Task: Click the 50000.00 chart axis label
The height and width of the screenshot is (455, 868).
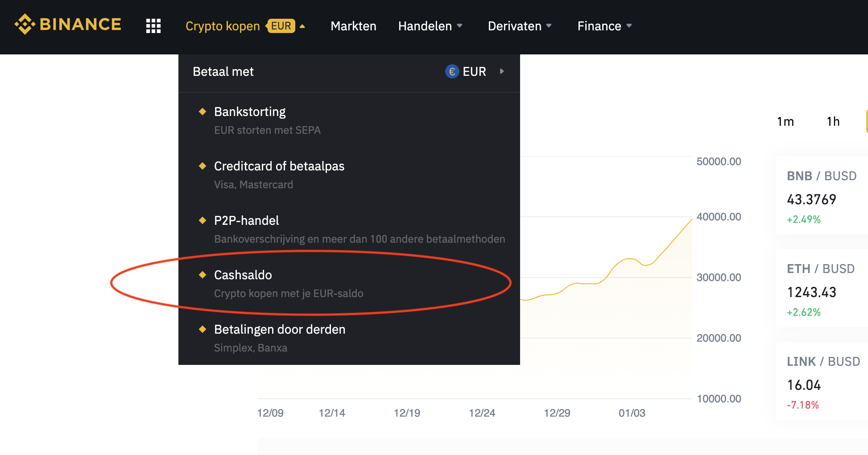Action: (x=719, y=161)
